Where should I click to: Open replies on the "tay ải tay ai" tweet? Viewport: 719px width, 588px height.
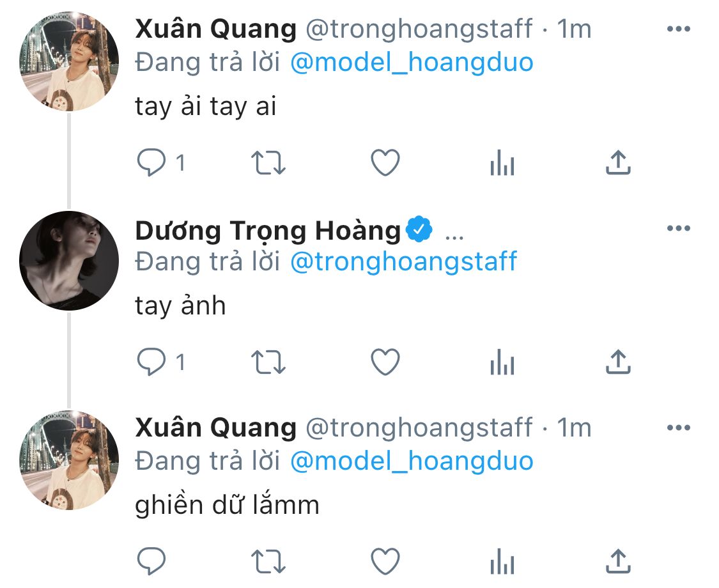151,163
